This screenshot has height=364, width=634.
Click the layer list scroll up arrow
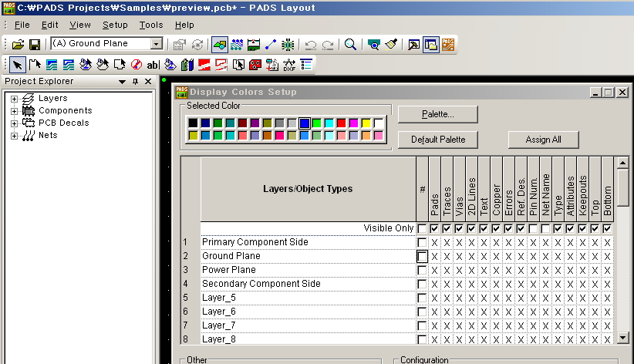tap(622, 163)
